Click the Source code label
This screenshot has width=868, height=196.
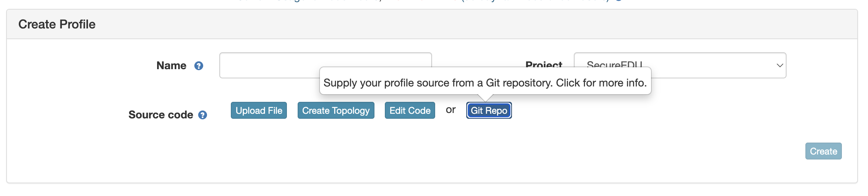point(161,115)
